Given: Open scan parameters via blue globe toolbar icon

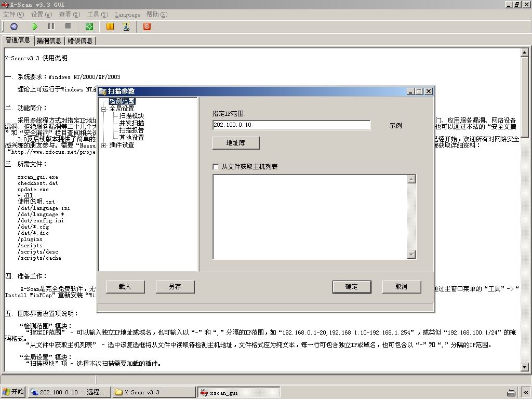Looking at the screenshot, I should coord(14,26).
